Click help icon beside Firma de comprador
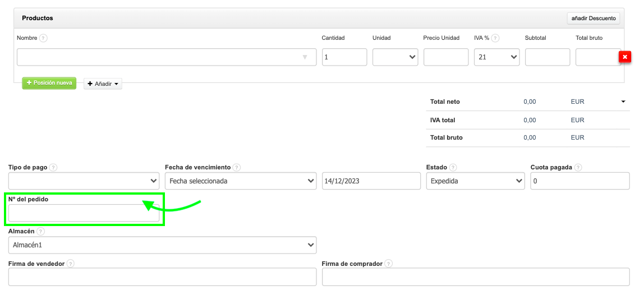The image size is (644, 290). (x=389, y=264)
